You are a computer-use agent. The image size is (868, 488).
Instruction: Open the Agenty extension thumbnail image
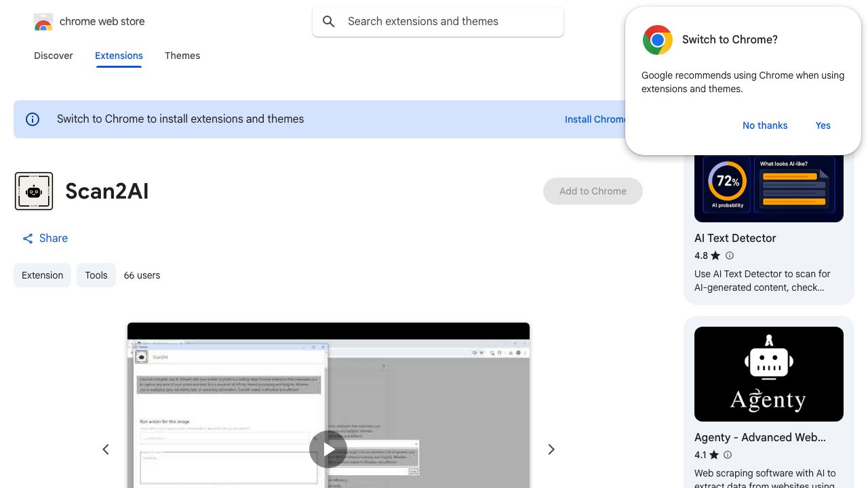(769, 374)
